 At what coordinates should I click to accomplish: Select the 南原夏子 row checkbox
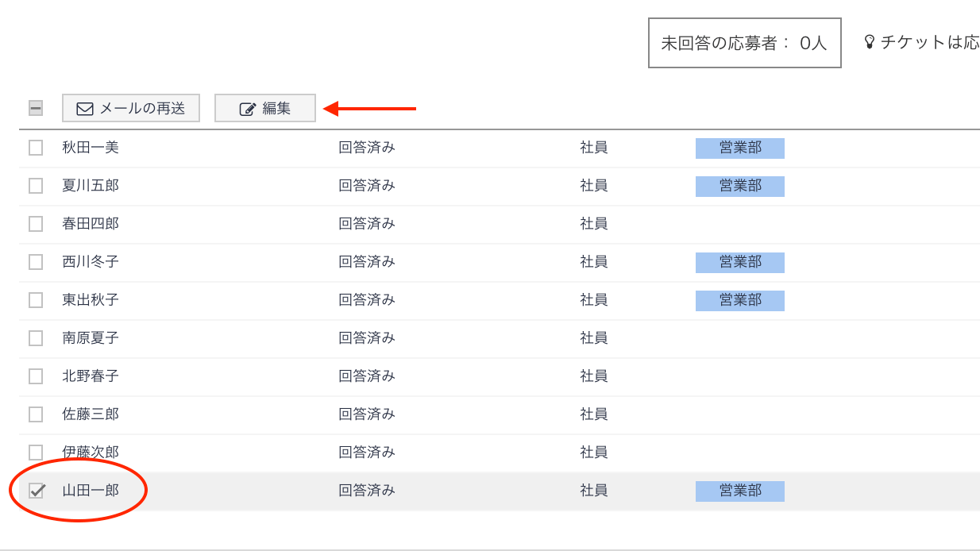tap(36, 338)
